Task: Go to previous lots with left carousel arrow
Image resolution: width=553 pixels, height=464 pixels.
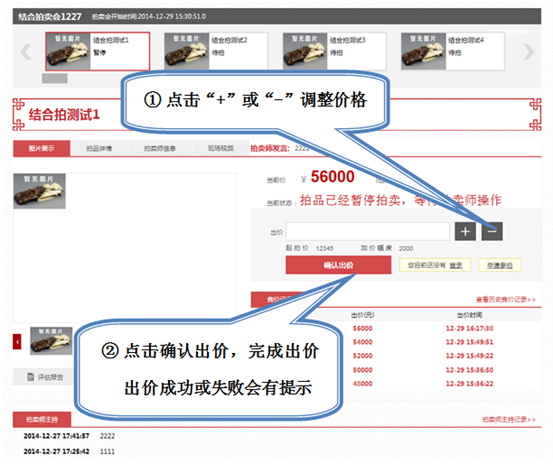Action: (26, 52)
